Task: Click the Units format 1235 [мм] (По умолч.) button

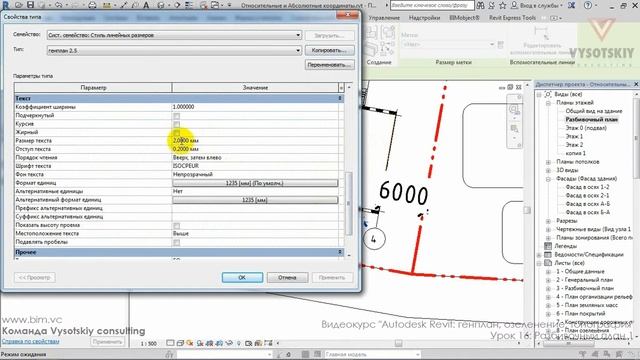Action: click(255, 183)
